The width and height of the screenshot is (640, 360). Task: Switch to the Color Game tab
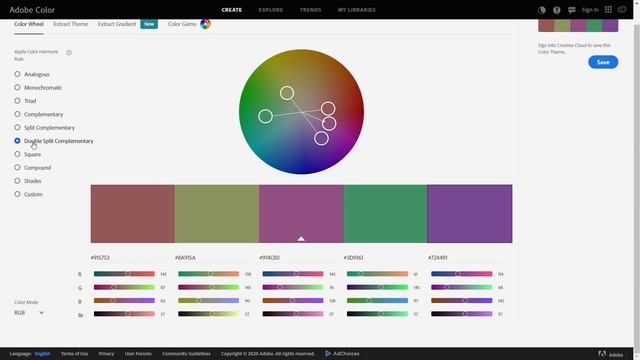coord(182,24)
